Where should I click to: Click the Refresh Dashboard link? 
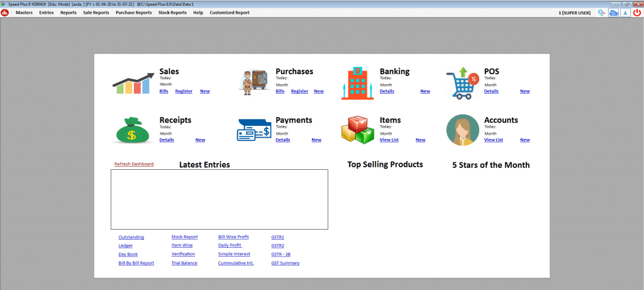tap(133, 164)
